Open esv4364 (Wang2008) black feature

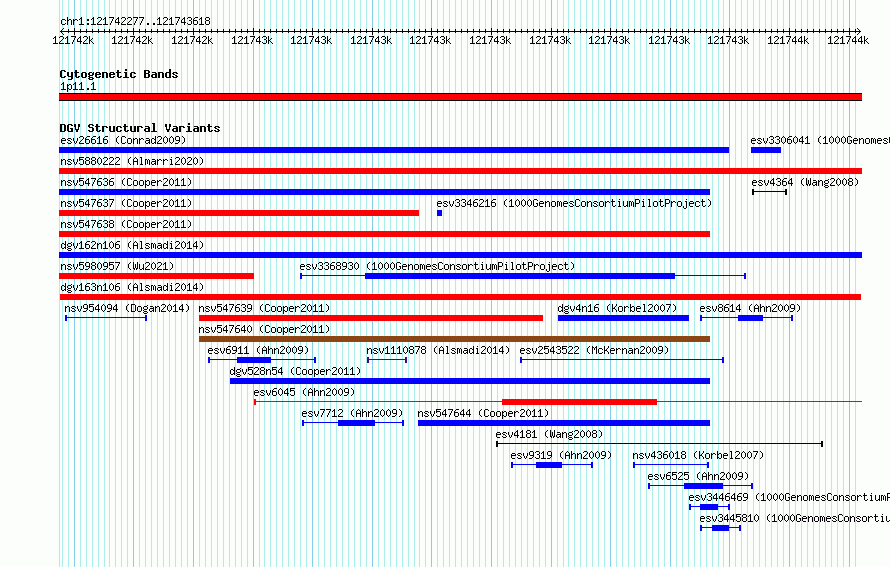[770, 192]
